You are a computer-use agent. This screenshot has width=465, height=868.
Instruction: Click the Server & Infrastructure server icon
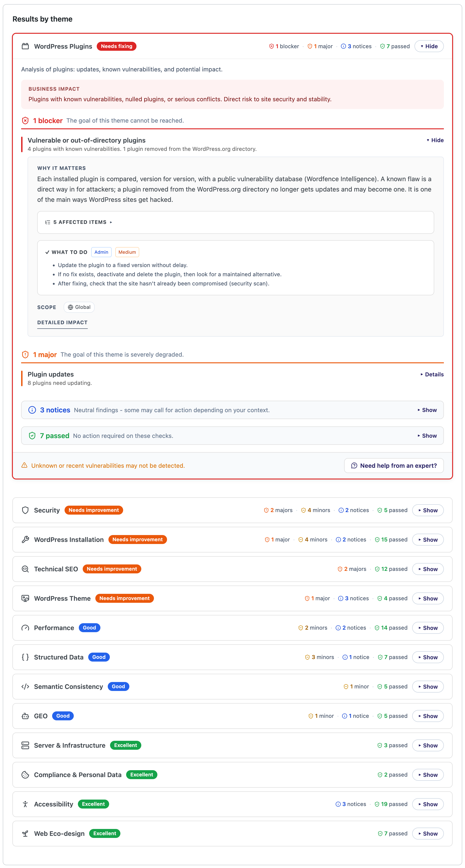(25, 745)
